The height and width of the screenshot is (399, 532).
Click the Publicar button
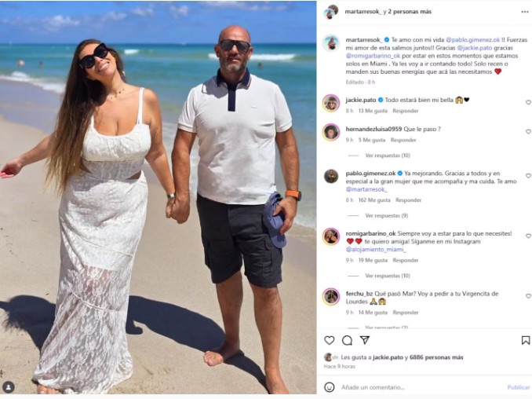(519, 387)
